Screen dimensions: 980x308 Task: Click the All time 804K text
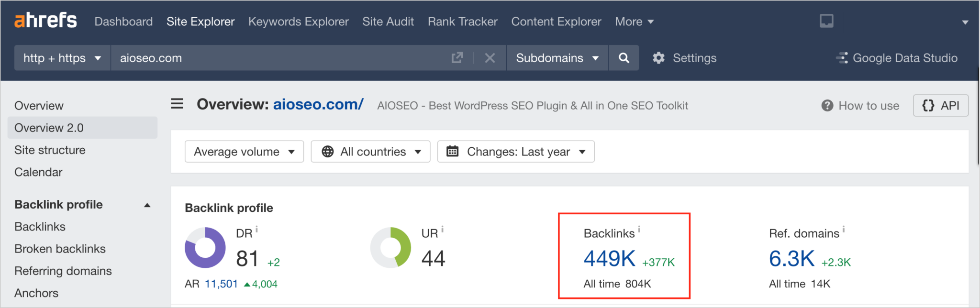(x=617, y=284)
